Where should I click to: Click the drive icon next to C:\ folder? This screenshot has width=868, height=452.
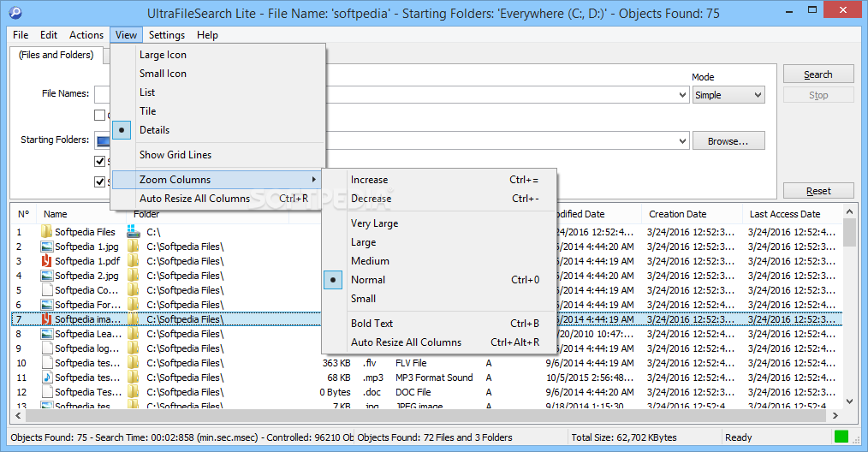[x=133, y=231]
